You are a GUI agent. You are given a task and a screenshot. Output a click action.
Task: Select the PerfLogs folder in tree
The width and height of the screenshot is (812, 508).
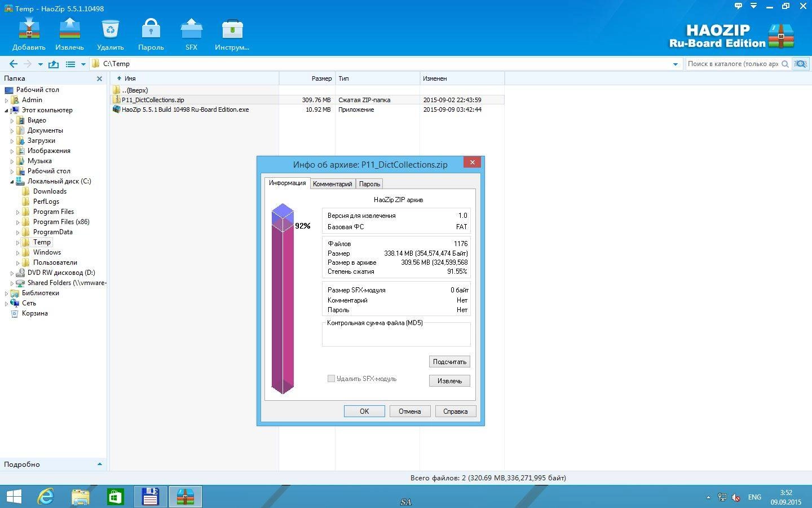[x=46, y=202]
